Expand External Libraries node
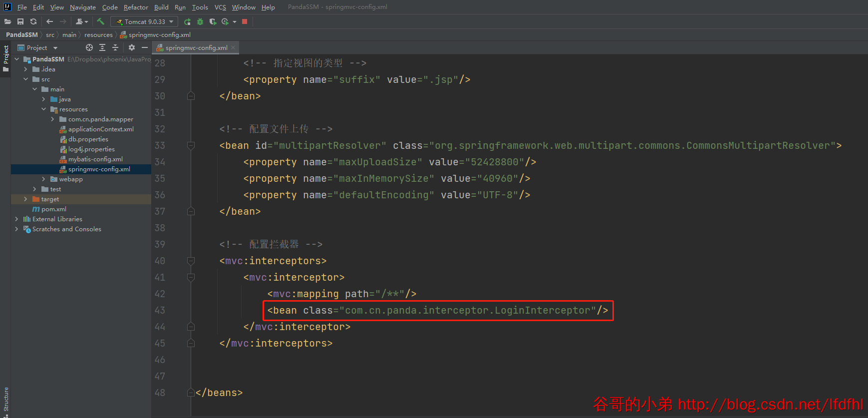 (x=16, y=219)
